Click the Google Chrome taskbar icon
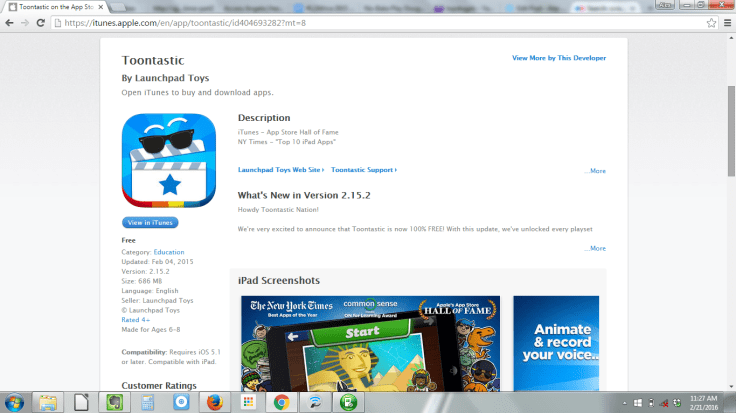 click(282, 402)
